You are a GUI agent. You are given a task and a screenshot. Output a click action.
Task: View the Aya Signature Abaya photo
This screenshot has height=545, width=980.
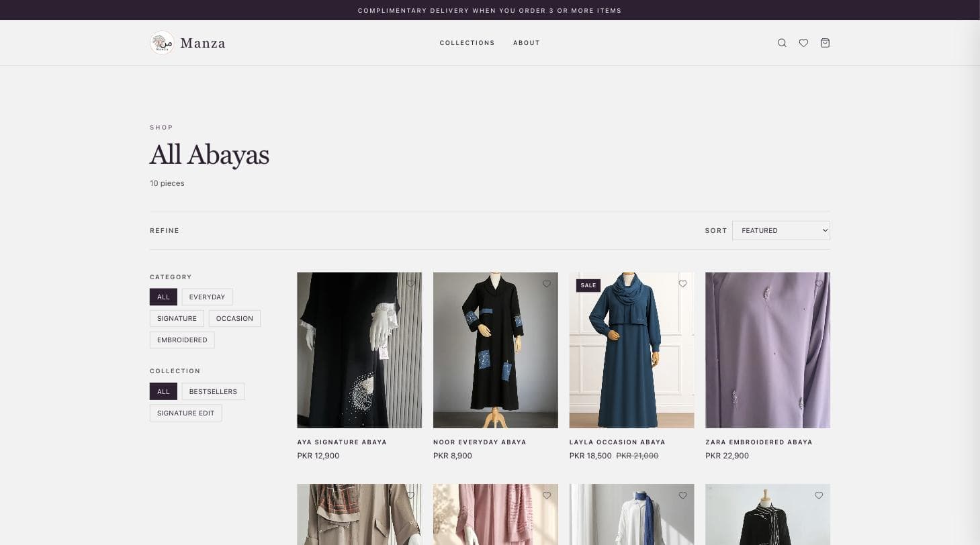359,350
